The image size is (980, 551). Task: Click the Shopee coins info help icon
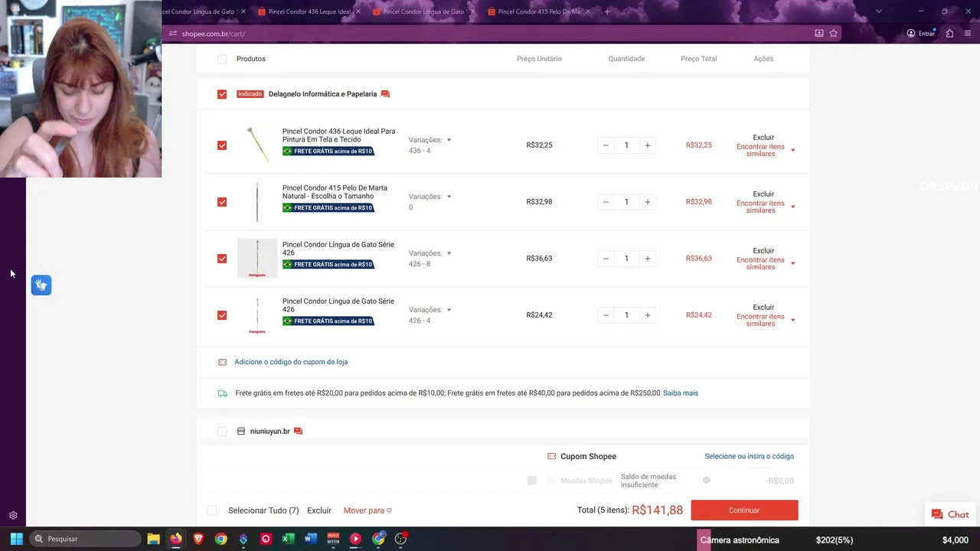tap(706, 481)
